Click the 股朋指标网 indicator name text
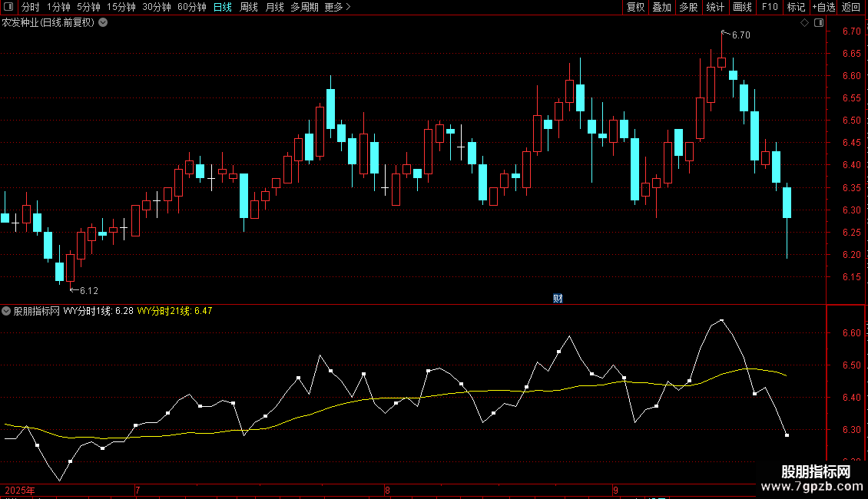The image size is (868, 499). coord(37,311)
